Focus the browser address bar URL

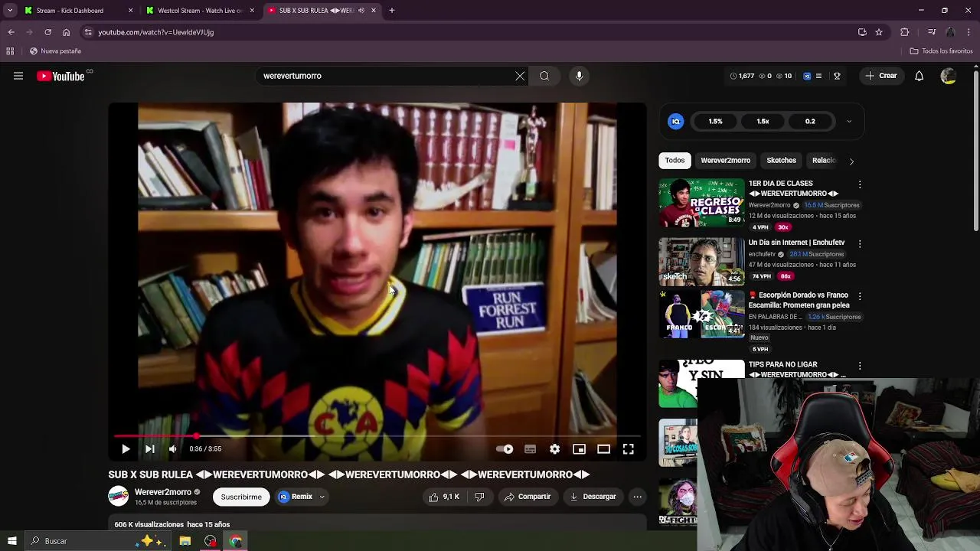155,32
